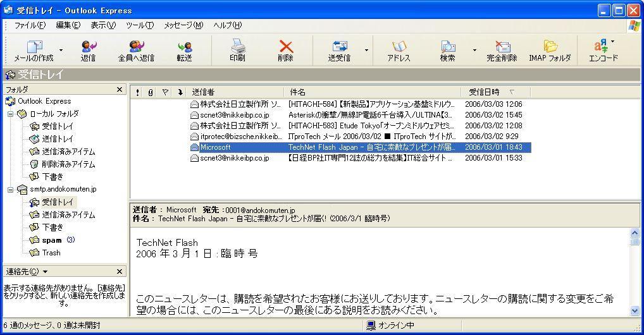Click preview pane scrollbar down arrow
Viewport: 644px width, 335px height.
click(635, 311)
